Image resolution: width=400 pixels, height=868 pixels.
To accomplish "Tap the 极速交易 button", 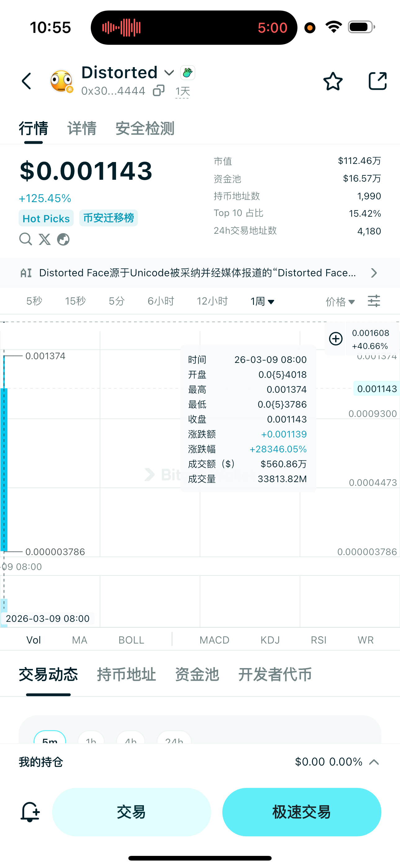I will (302, 812).
